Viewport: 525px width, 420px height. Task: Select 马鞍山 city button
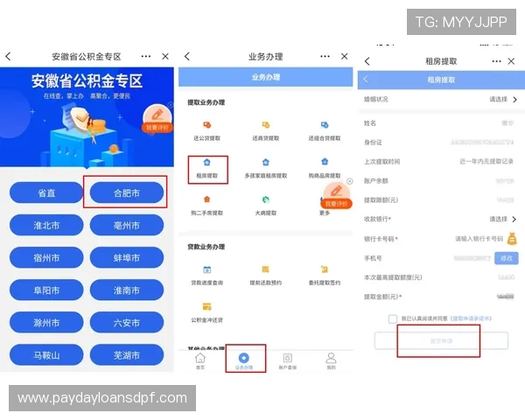point(46,354)
